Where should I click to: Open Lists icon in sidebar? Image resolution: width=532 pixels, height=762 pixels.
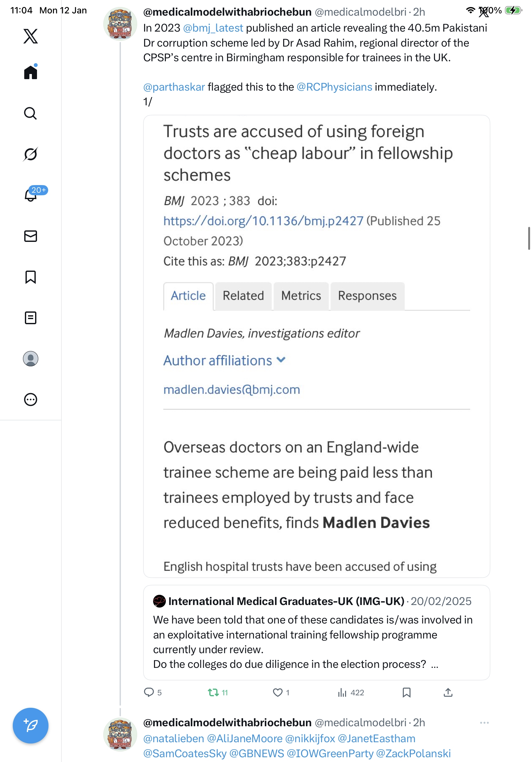[31, 317]
